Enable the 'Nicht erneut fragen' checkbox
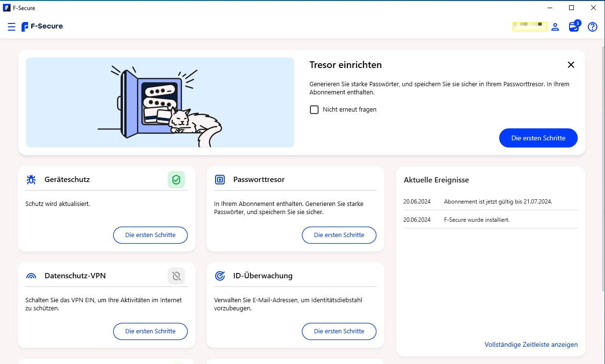The image size is (605, 364). (x=314, y=110)
